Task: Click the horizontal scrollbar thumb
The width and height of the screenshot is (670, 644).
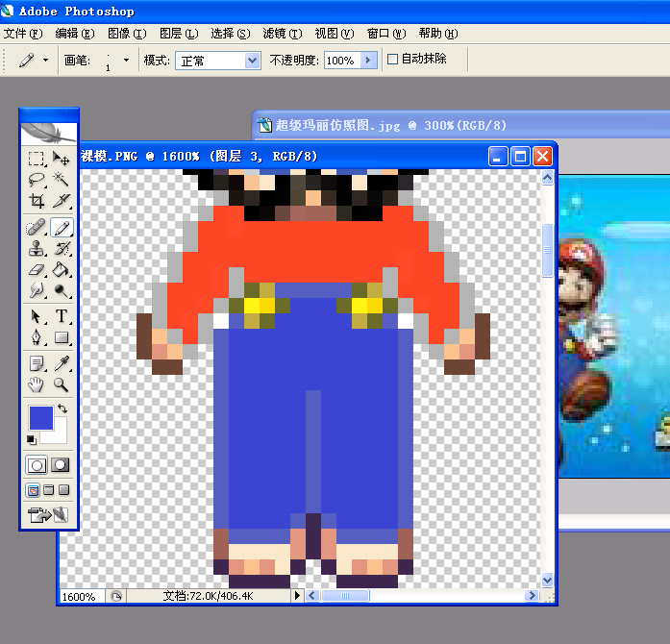Action: (x=345, y=595)
